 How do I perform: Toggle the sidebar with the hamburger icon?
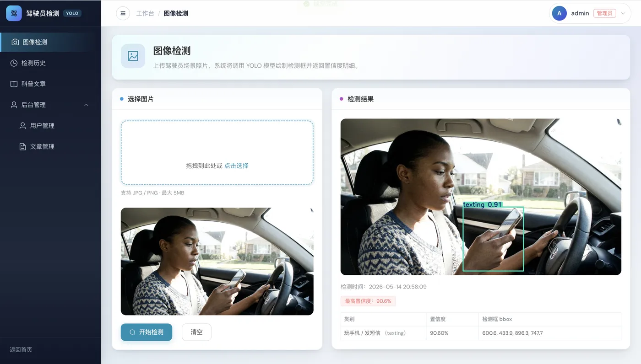pyautogui.click(x=123, y=13)
